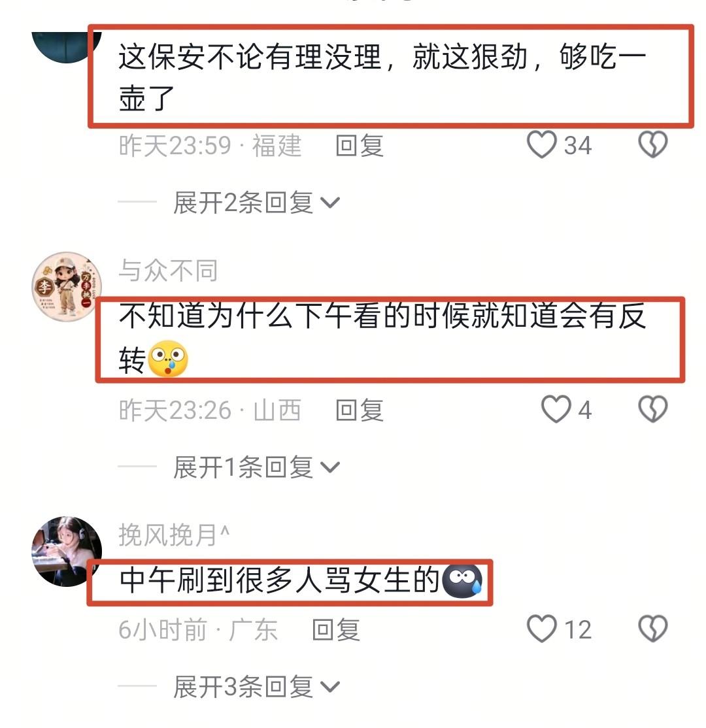
Task: Open 挽风挽月's avatar profile picture
Action: click(x=67, y=552)
